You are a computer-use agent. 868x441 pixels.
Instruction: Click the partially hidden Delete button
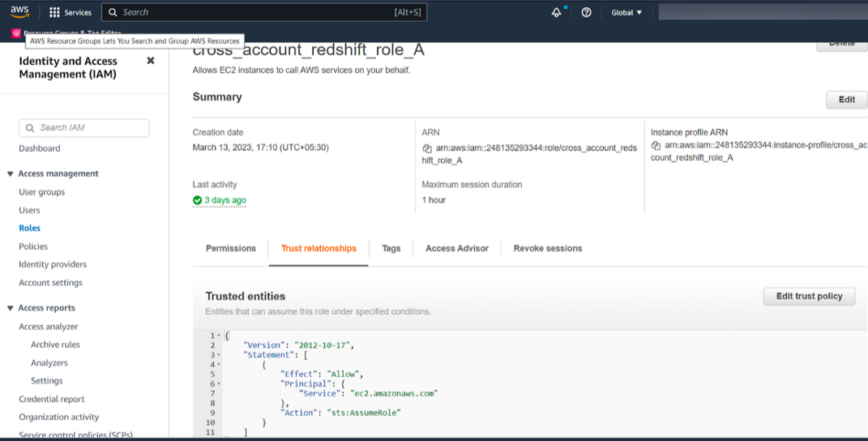click(842, 46)
